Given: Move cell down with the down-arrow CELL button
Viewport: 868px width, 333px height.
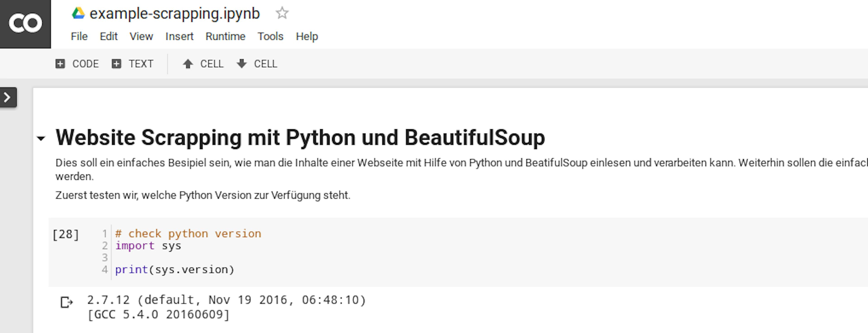Looking at the screenshot, I should pyautogui.click(x=257, y=64).
